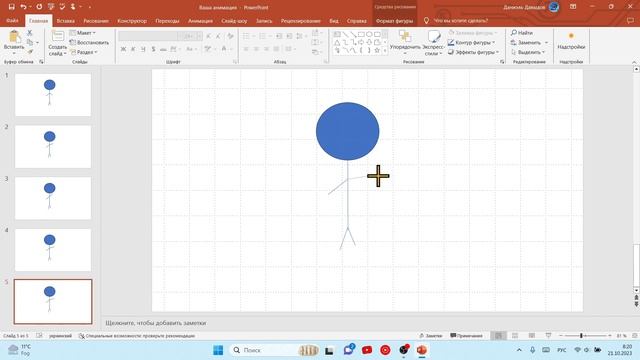Click the Find (Найти) button
640x360 pixels.
tap(522, 33)
